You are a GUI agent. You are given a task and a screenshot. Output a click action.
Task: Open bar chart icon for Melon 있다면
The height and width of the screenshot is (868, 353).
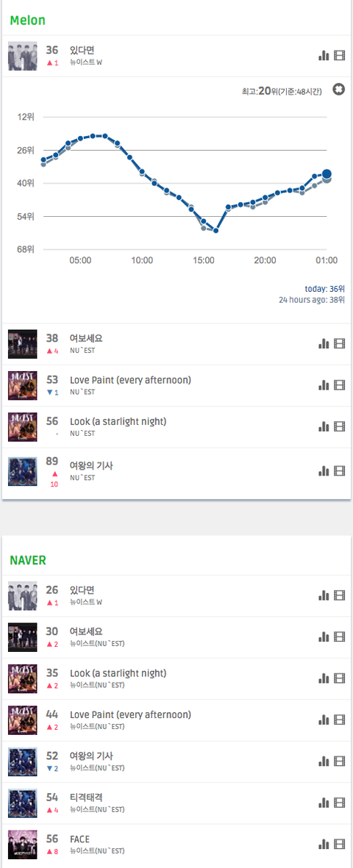click(324, 55)
